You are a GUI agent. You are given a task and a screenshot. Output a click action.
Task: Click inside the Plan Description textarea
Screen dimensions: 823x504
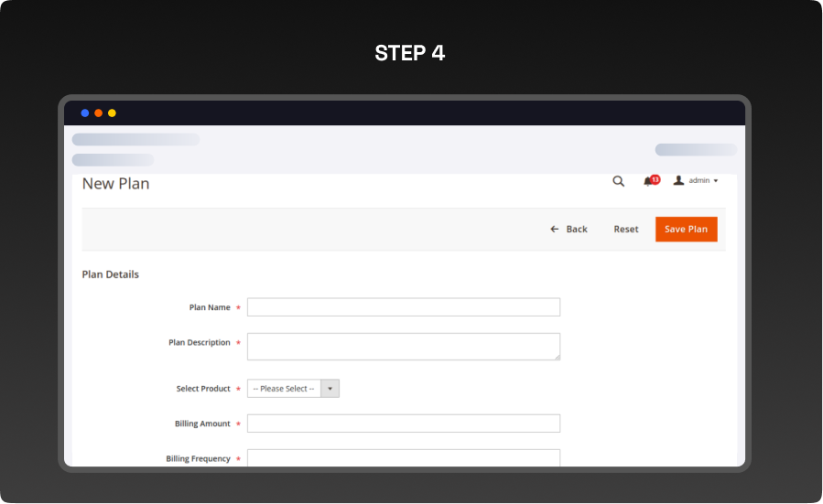[403, 346]
